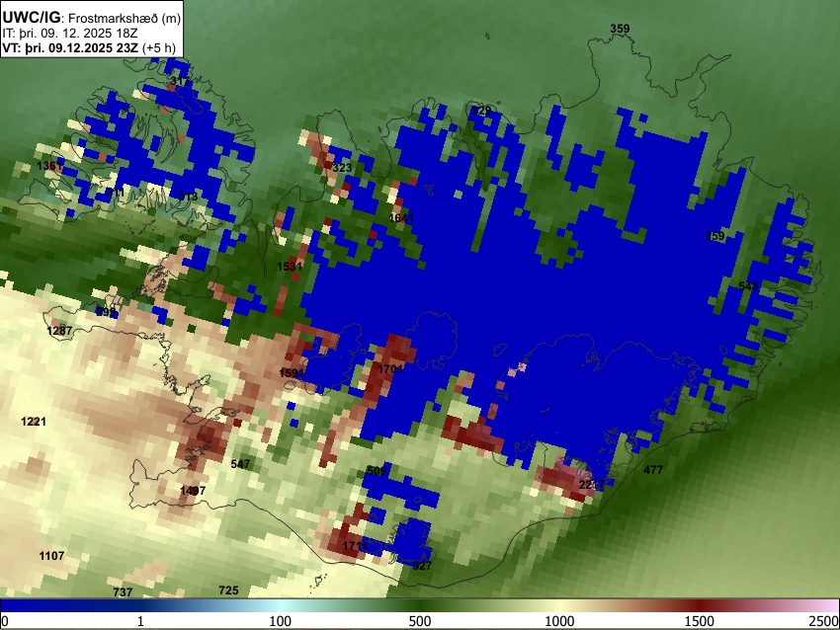Click the map value label "1641"
Viewport: 840px width, 630px height.
tap(401, 218)
